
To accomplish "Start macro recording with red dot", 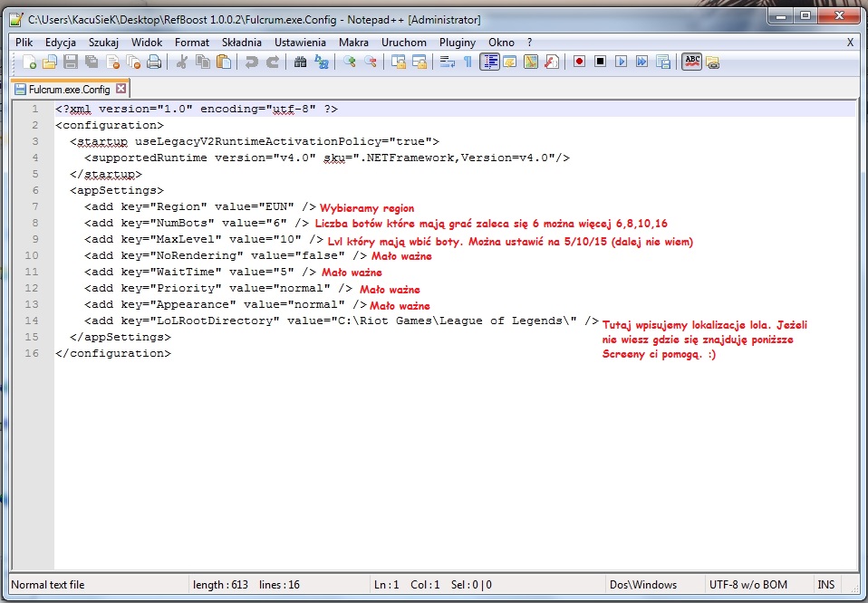I will [x=579, y=62].
